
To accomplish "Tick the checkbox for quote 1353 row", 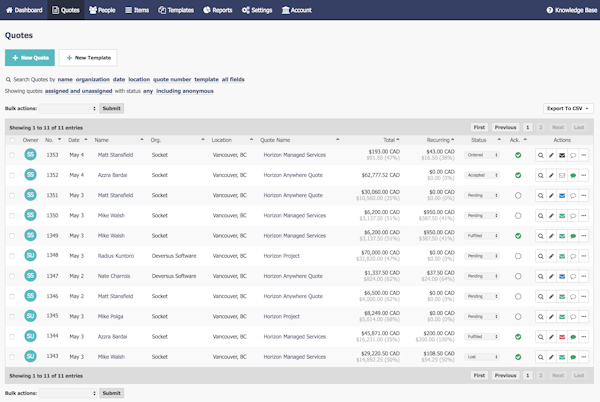I will 12,155.
